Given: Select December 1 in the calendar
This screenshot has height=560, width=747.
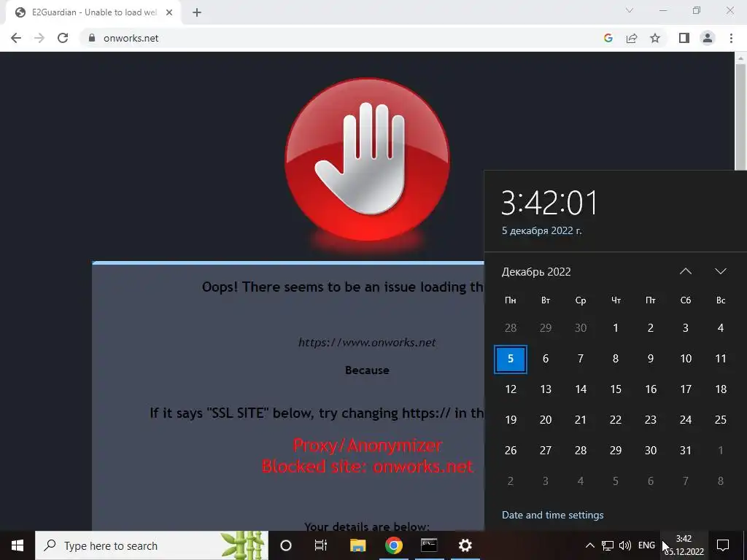Looking at the screenshot, I should 616,327.
